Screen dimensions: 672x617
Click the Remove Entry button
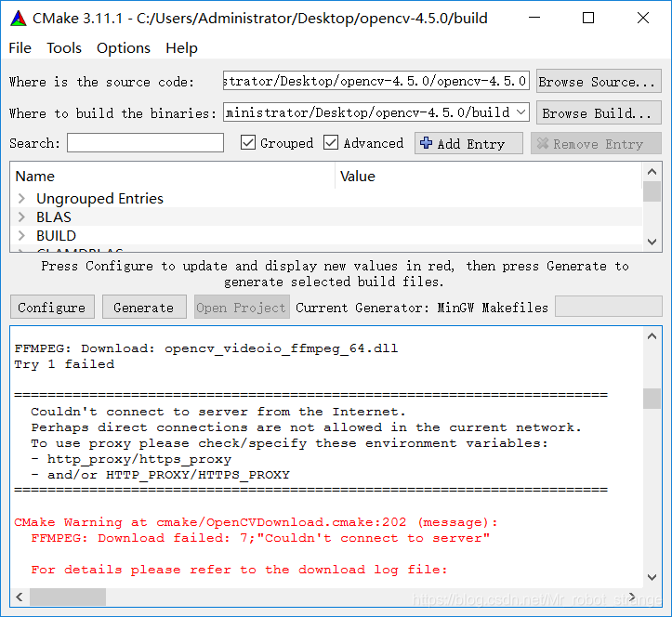(596, 143)
